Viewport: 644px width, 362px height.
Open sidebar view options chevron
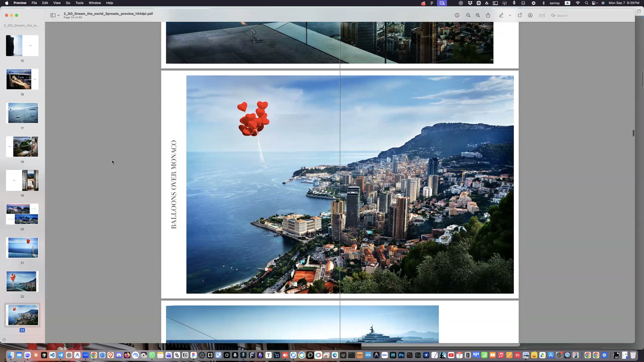click(59, 16)
